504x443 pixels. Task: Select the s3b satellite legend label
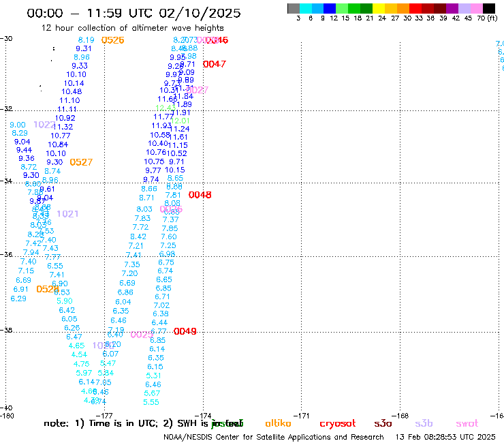(424, 423)
